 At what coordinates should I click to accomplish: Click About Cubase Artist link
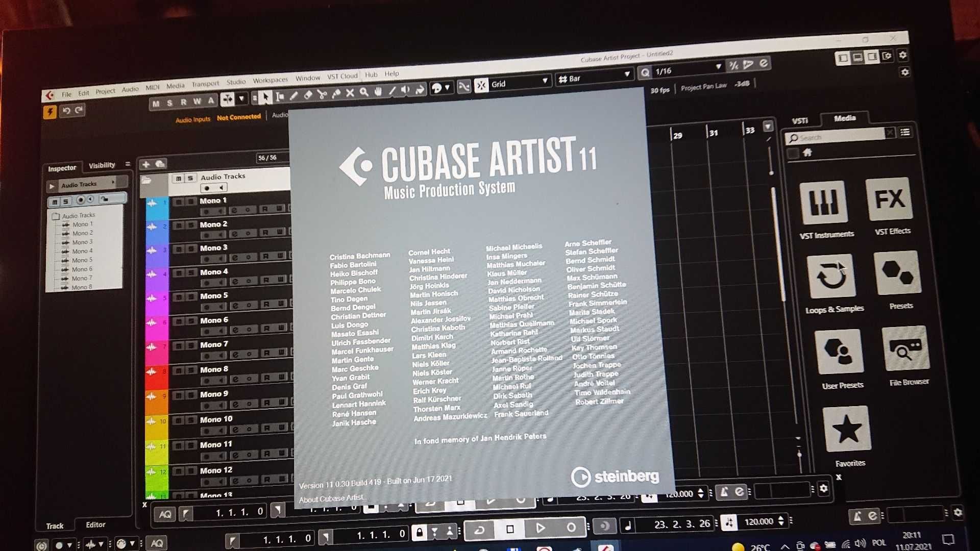(332, 498)
